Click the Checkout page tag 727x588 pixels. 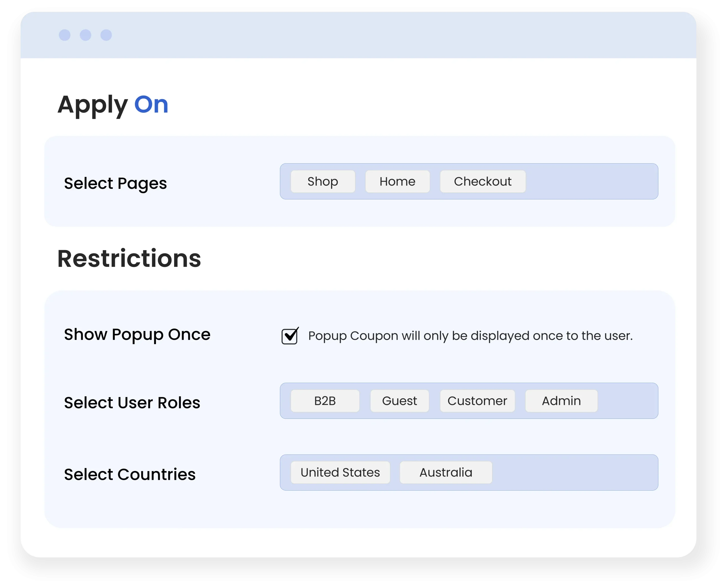click(482, 181)
